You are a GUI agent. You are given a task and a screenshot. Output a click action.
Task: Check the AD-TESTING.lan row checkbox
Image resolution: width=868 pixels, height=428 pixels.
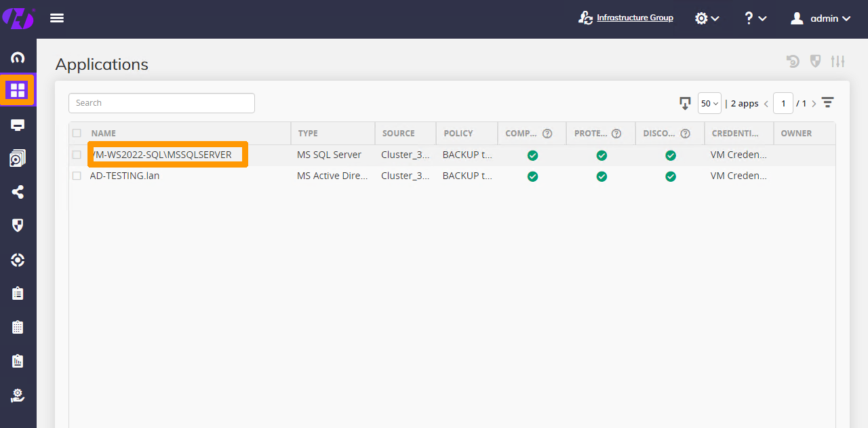click(x=77, y=176)
